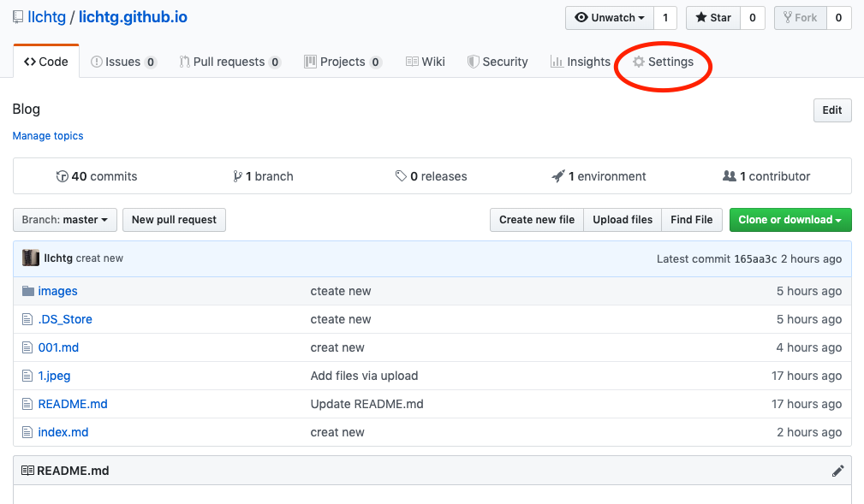Open the Settings tab
Image resolution: width=864 pixels, height=504 pixels.
[x=663, y=62]
